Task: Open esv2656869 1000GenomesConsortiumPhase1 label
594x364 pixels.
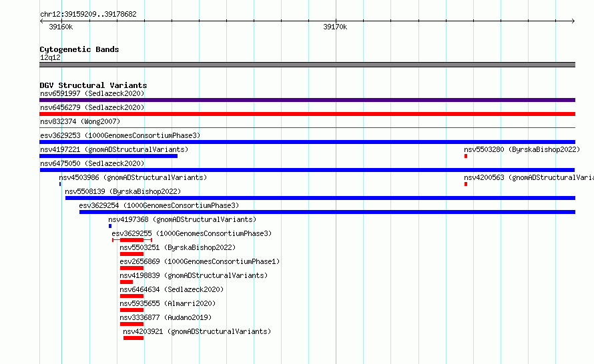Action: click(x=200, y=261)
